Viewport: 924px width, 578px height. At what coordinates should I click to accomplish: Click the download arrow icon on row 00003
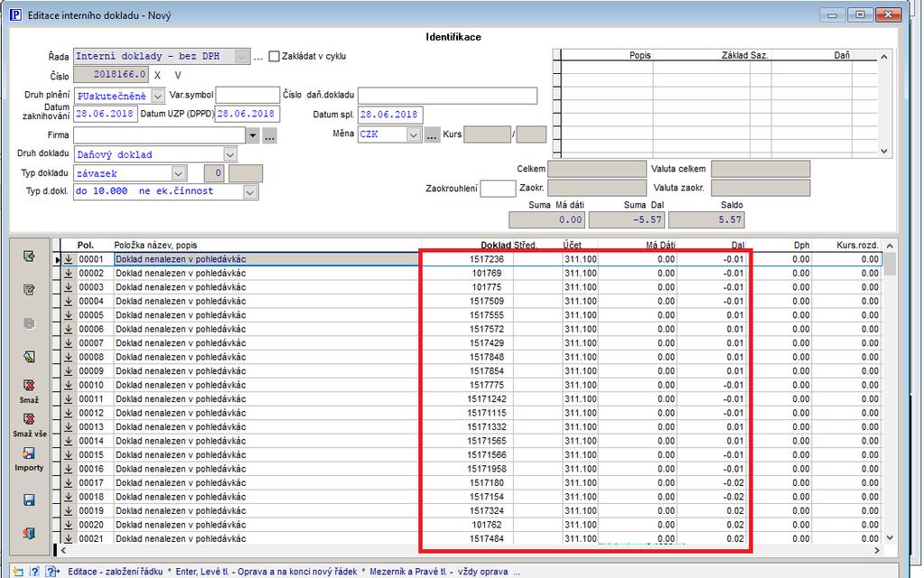coord(69,287)
